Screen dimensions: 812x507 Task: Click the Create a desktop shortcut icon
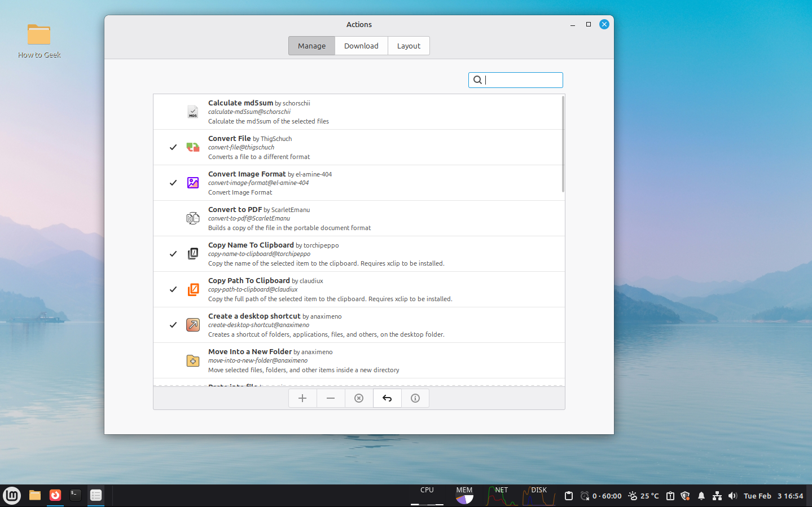(193, 325)
